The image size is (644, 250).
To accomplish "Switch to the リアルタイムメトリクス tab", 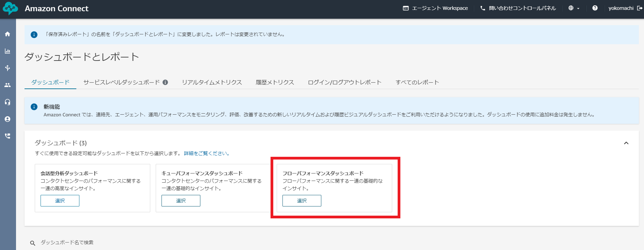I will point(212,82).
